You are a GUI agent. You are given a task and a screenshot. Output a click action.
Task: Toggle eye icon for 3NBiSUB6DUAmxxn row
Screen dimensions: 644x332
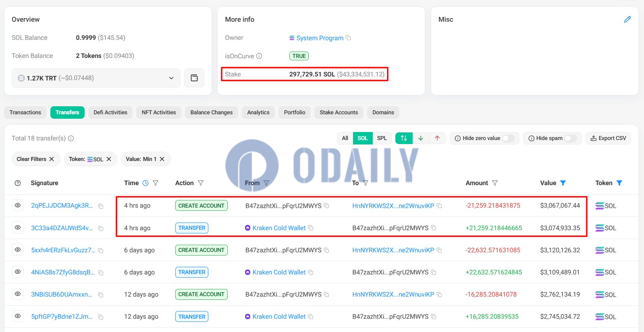pyautogui.click(x=18, y=294)
